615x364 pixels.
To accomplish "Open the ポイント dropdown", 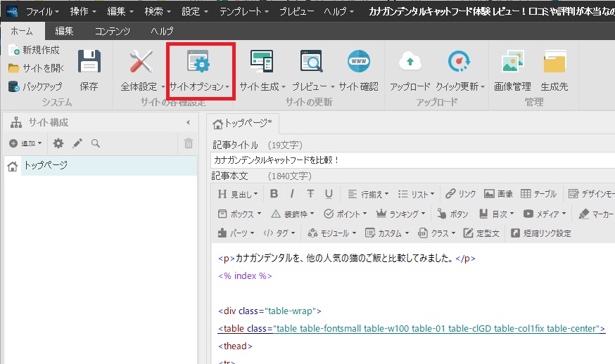I will point(345,214).
